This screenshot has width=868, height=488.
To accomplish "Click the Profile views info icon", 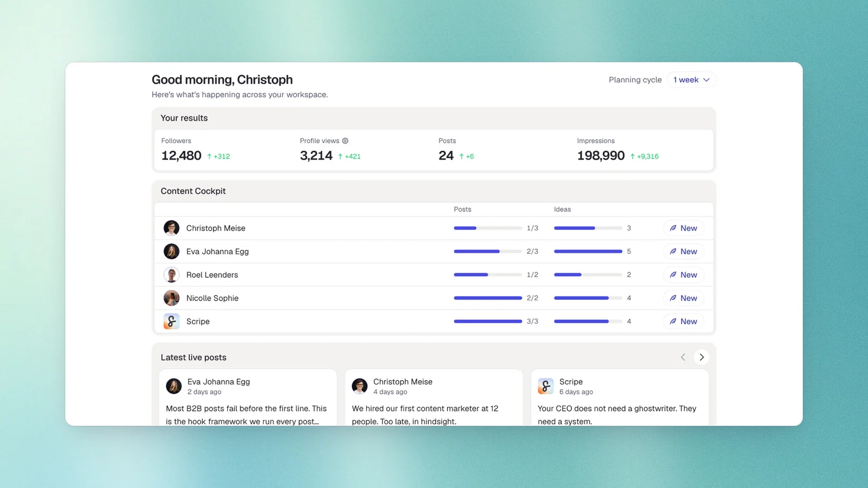I will 345,141.
